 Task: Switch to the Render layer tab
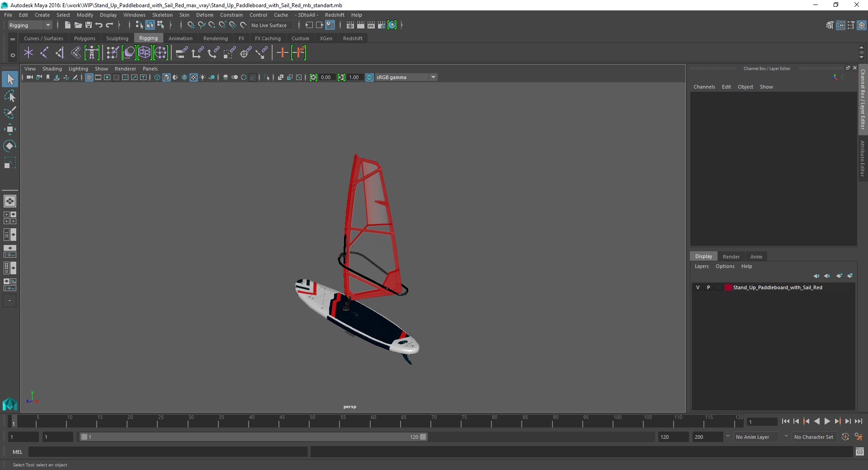pyautogui.click(x=731, y=257)
